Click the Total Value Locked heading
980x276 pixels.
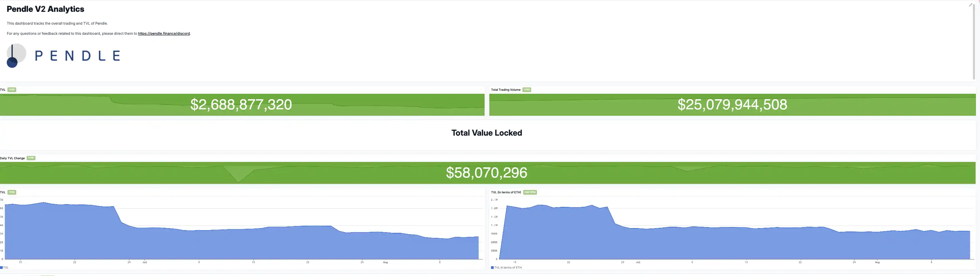pyautogui.click(x=486, y=133)
